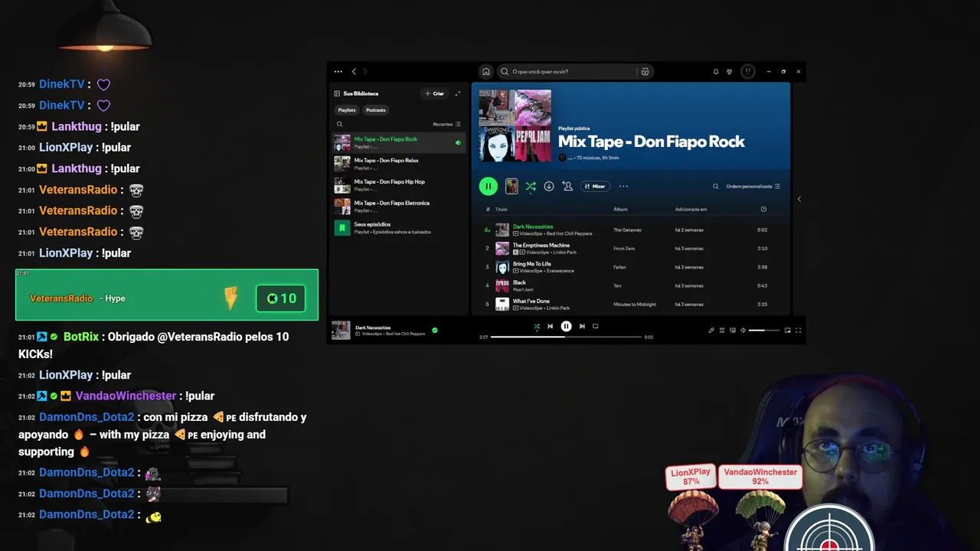Toggle shuffle in the playlist action bar

(x=531, y=186)
